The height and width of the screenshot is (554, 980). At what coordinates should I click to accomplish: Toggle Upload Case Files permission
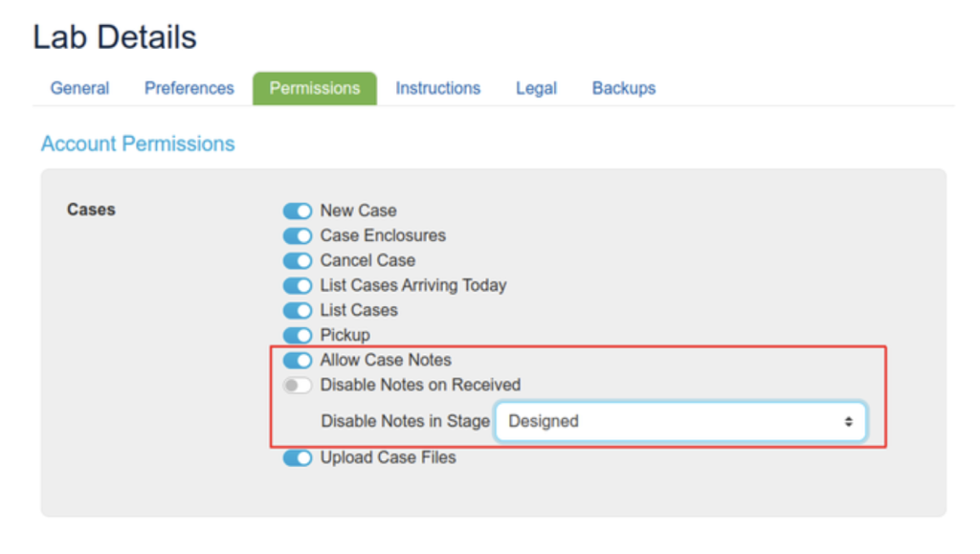[x=298, y=458]
